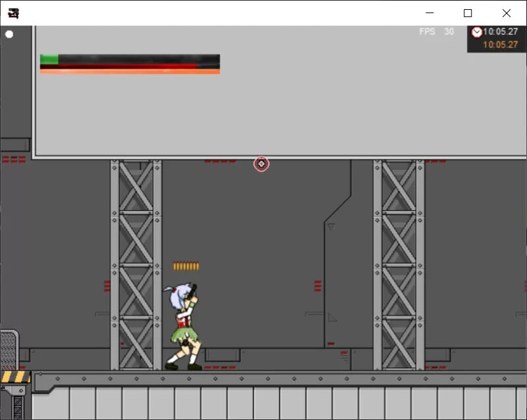This screenshot has width=527, height=420.
Task: Click the blue-haired character with the gun
Action: 183,327
